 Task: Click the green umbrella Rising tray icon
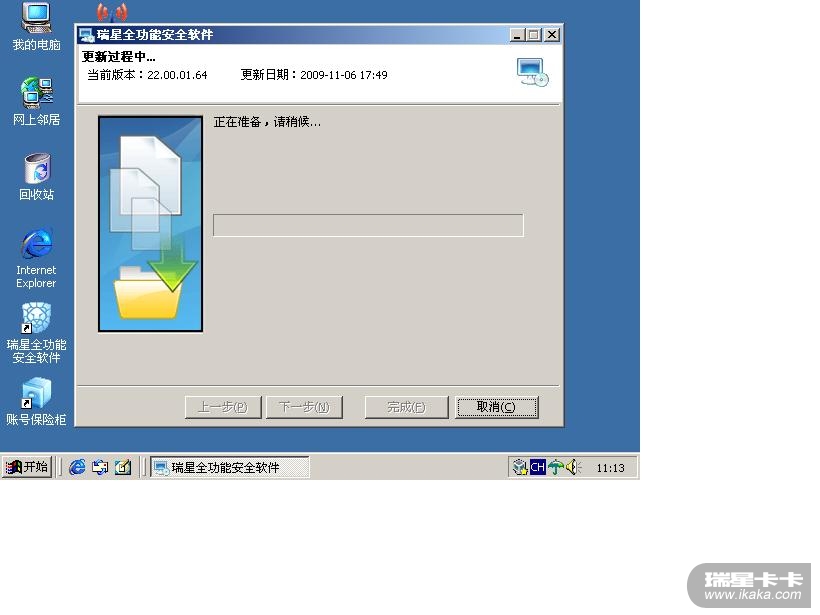pyautogui.click(x=555, y=466)
